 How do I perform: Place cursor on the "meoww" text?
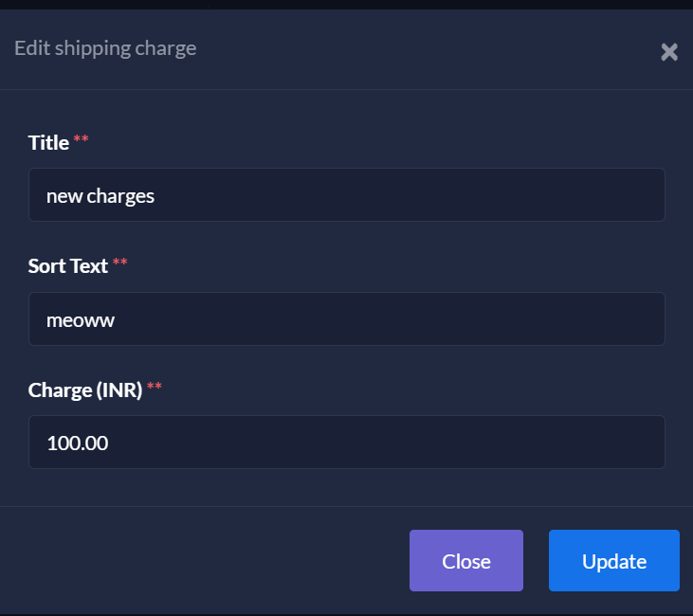coord(81,319)
